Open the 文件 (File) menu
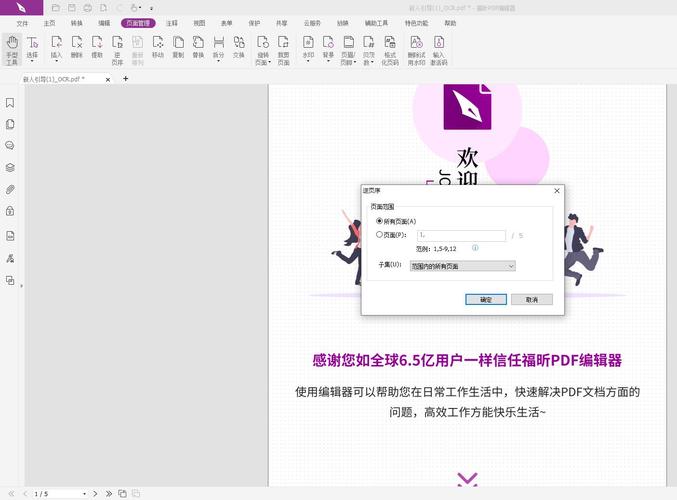Screen dimensions: 677x500 click(22, 22)
